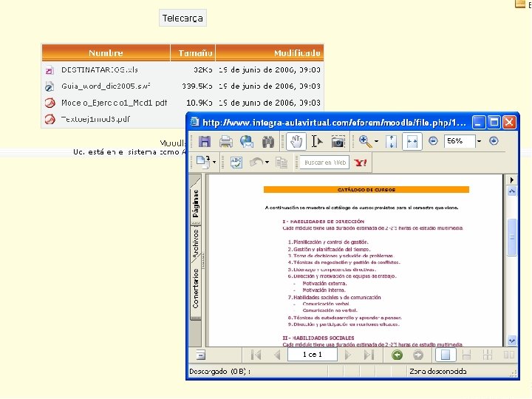Click the last page navigation button
Image resolution: width=532 pixels, height=399 pixels.
tap(369, 355)
